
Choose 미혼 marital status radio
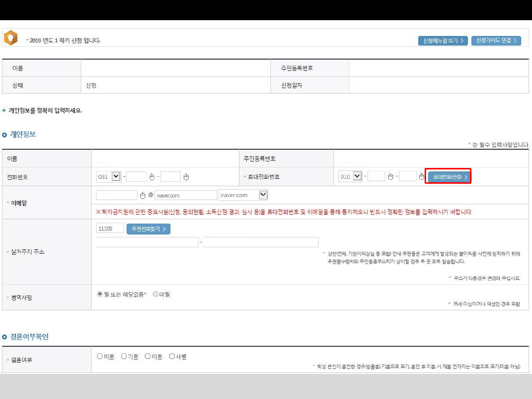click(100, 356)
